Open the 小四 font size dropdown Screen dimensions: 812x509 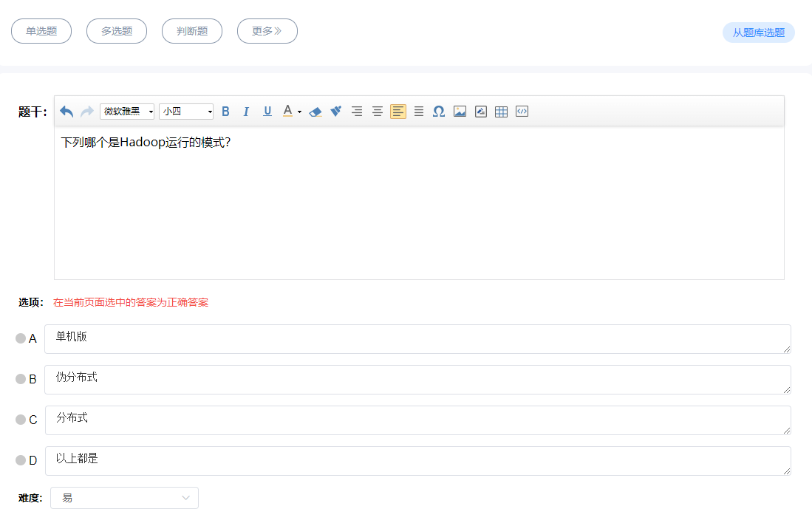coord(186,112)
